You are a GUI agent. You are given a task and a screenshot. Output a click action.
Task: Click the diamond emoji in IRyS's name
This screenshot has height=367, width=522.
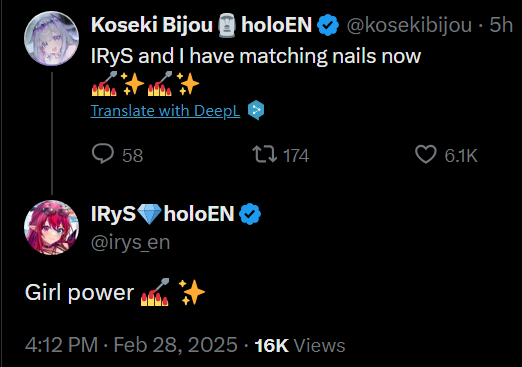[x=149, y=214]
